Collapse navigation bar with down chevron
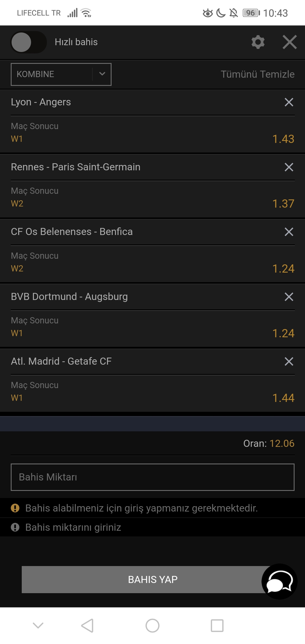This screenshot has width=305, height=644. (x=38, y=625)
